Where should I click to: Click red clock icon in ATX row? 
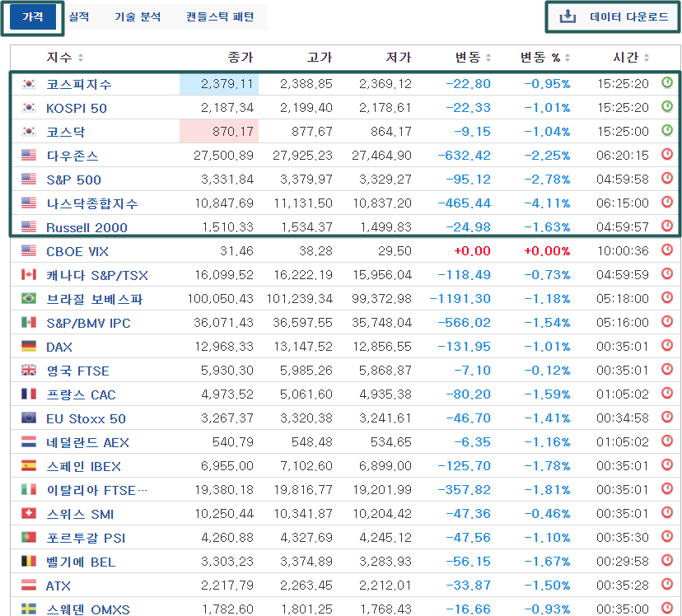point(667,584)
